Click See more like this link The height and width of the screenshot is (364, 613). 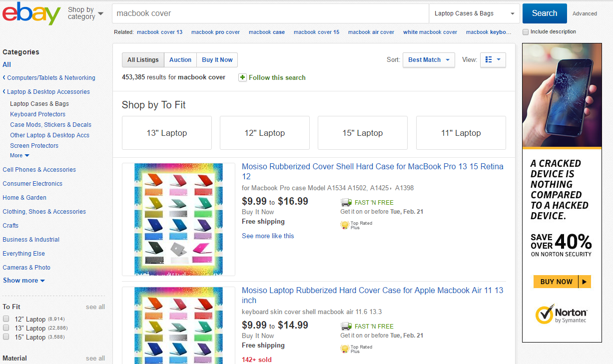pos(268,236)
